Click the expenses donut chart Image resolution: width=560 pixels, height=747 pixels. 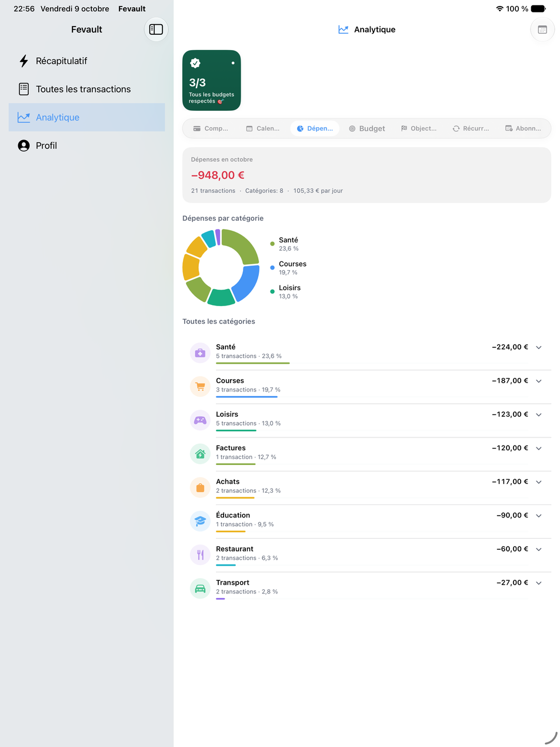(221, 267)
